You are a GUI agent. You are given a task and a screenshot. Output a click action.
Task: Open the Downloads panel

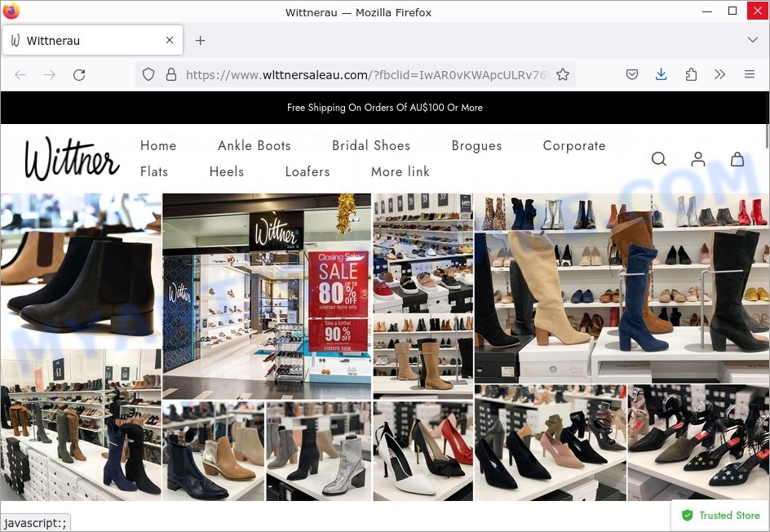(x=661, y=75)
